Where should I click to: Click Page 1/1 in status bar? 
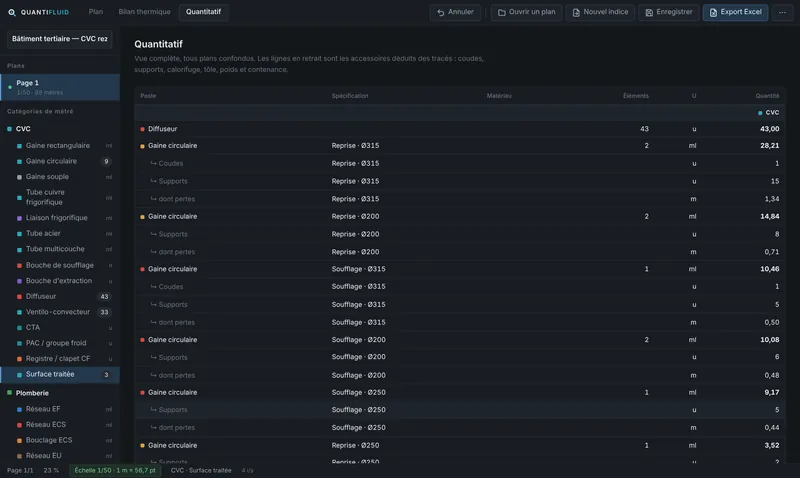point(20,470)
